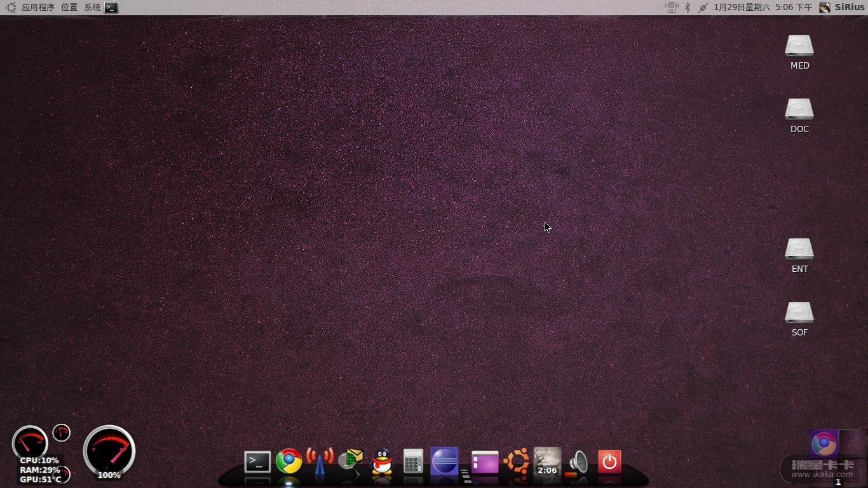This screenshot has width=868, height=488.
Task: Click the Ubuntu logo in the dock
Action: click(x=517, y=461)
